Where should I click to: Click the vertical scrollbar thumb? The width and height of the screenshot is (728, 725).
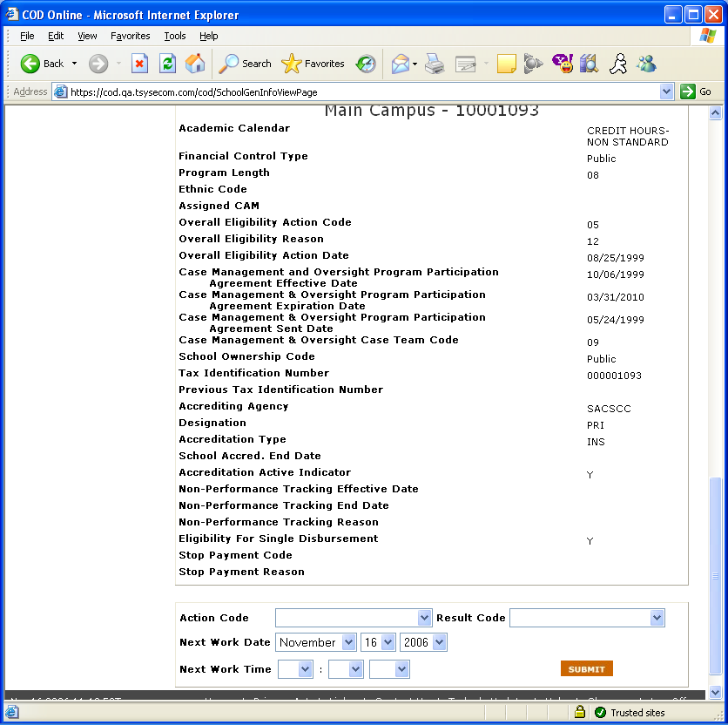coord(715,575)
